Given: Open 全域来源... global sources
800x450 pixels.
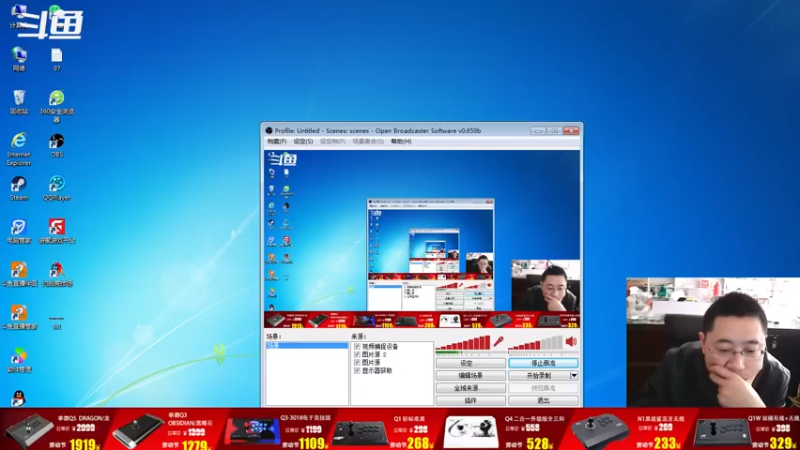Looking at the screenshot, I should [x=470, y=388].
